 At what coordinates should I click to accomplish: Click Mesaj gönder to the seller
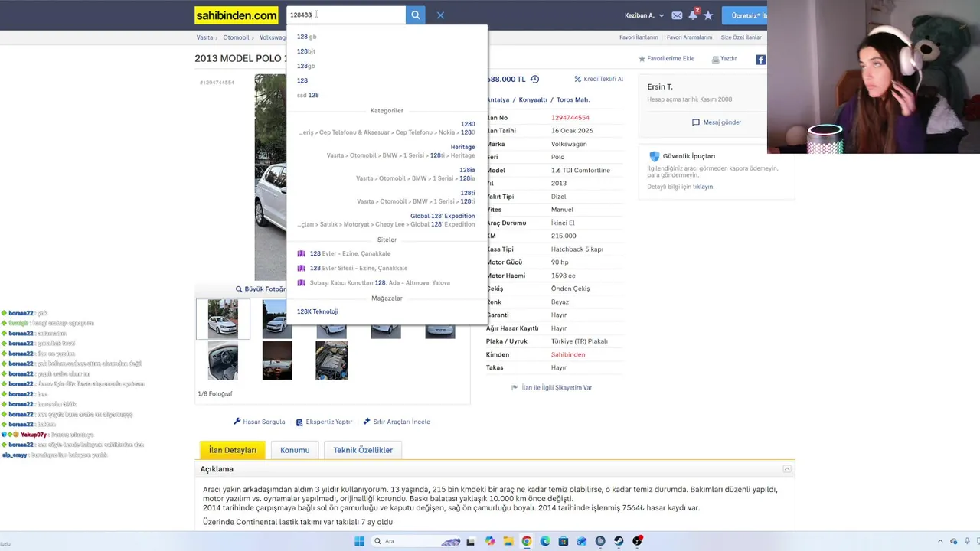coord(717,122)
